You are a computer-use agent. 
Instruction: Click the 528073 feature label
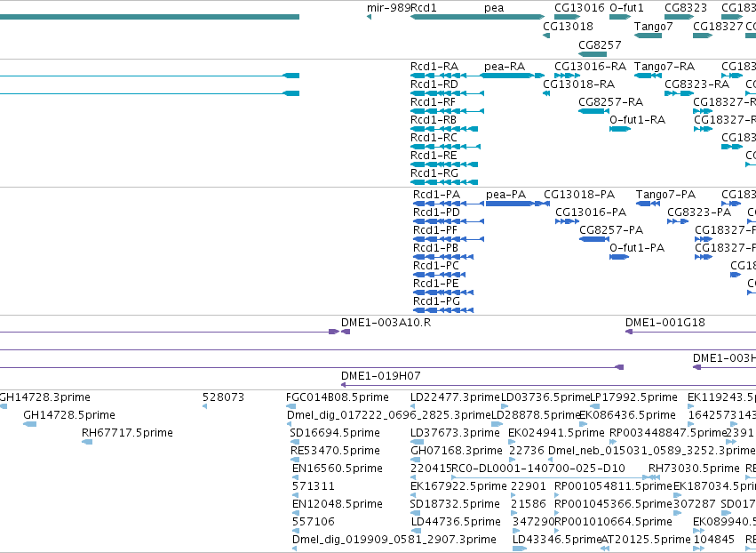[x=223, y=397]
